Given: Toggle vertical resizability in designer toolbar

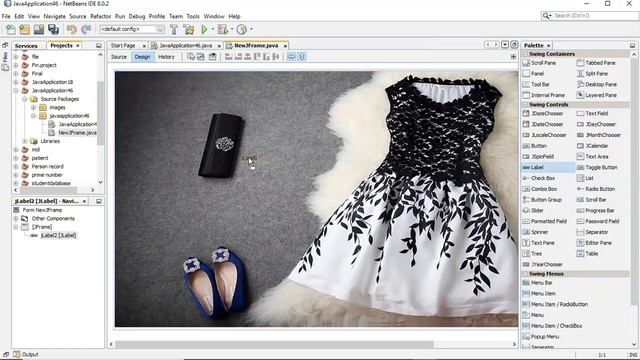Looking at the screenshot, I should pos(302,57).
